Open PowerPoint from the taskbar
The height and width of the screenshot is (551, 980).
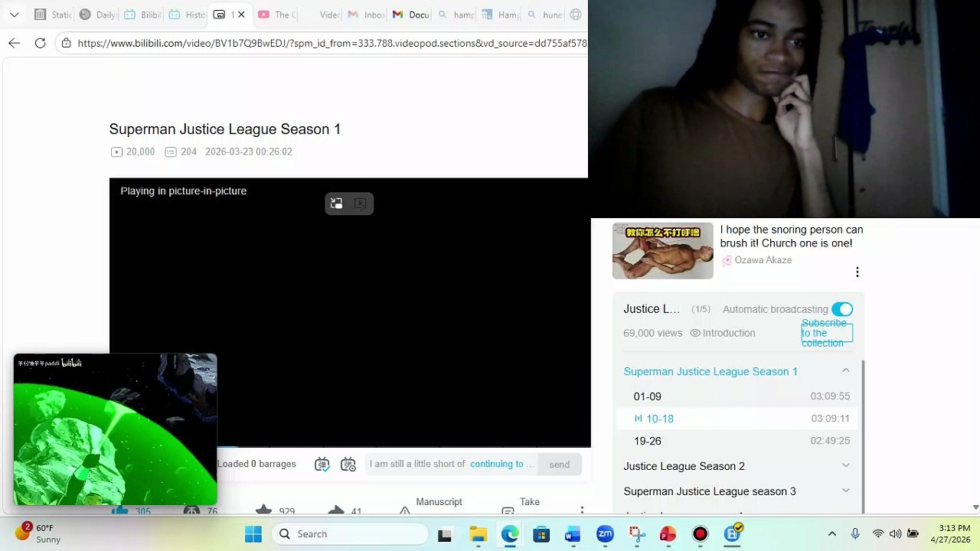click(668, 534)
